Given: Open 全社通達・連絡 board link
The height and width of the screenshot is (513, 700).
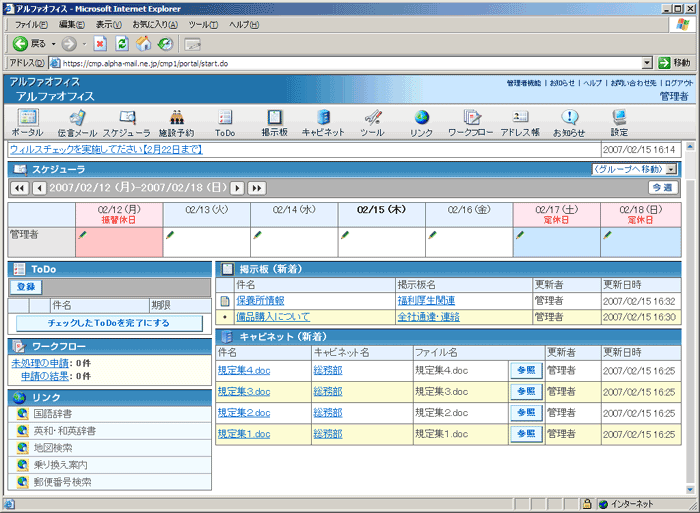Looking at the screenshot, I should click(x=429, y=317).
